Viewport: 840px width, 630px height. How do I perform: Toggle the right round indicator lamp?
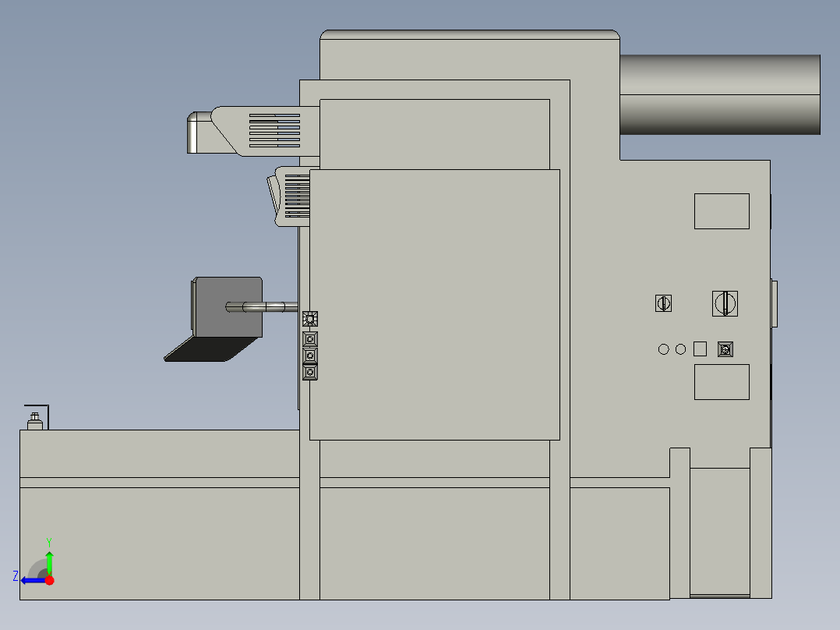pyautogui.click(x=681, y=349)
